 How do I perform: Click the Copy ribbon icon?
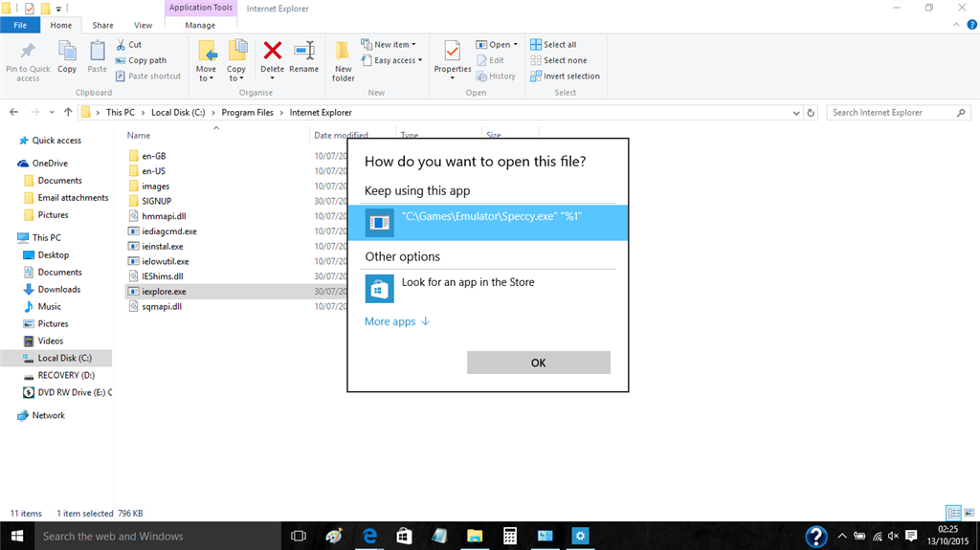click(67, 51)
